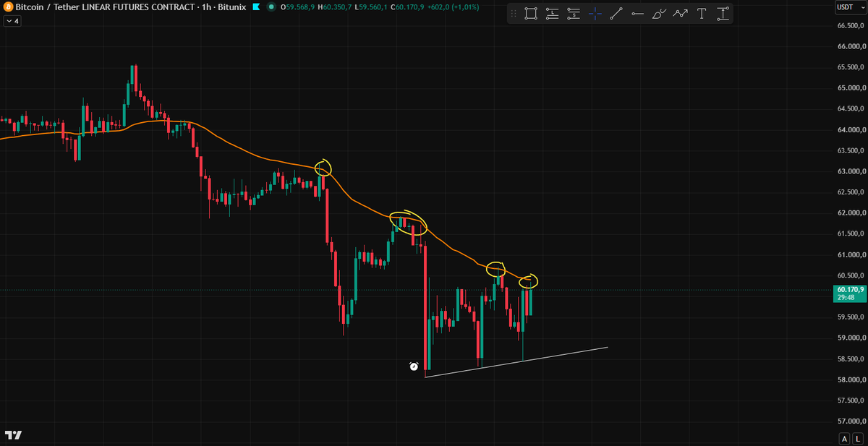868x446 pixels.
Task: Click the 64.000,0 price scale label
Action: pyautogui.click(x=851, y=130)
